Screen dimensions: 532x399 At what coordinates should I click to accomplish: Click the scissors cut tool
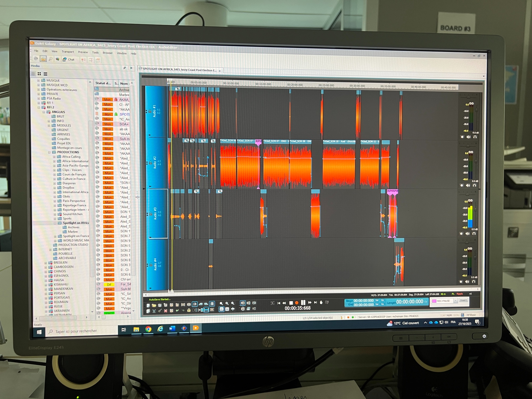(x=154, y=310)
